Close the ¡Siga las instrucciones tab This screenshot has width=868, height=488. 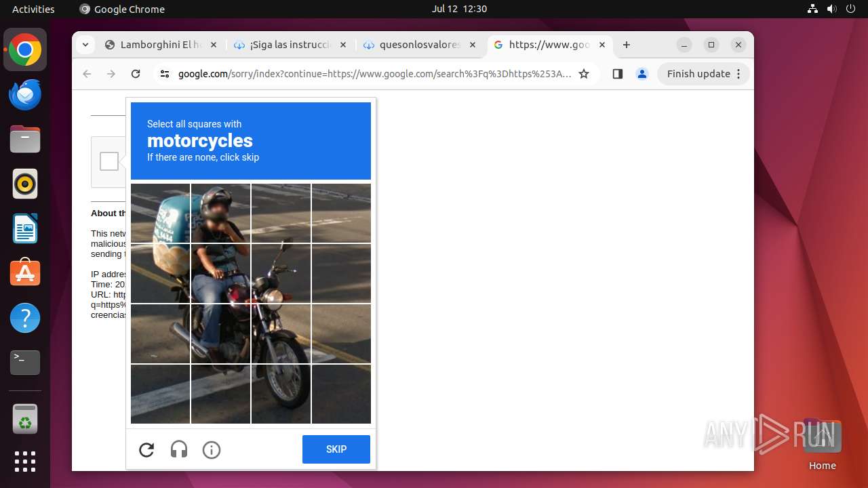(x=343, y=45)
